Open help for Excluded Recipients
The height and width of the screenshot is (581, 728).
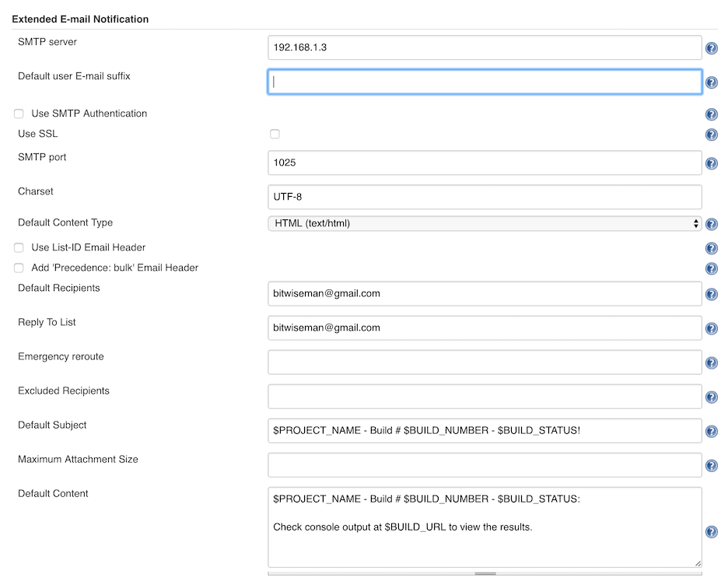711,397
